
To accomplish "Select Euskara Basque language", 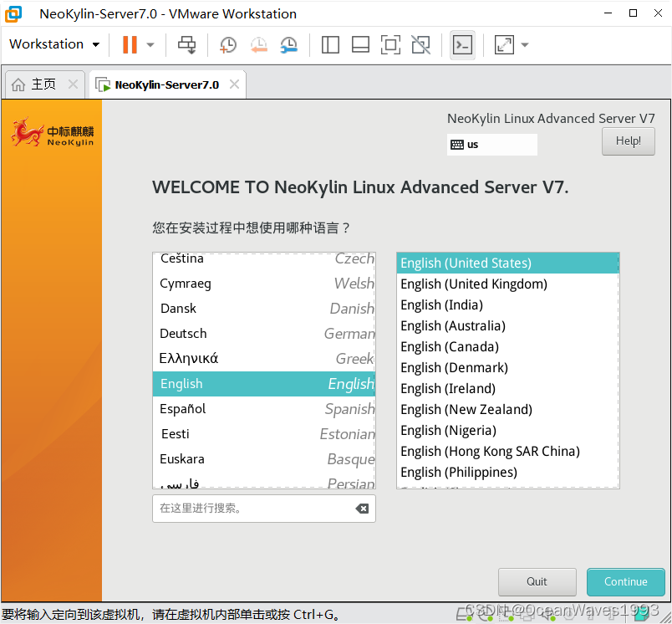I will 264,459.
